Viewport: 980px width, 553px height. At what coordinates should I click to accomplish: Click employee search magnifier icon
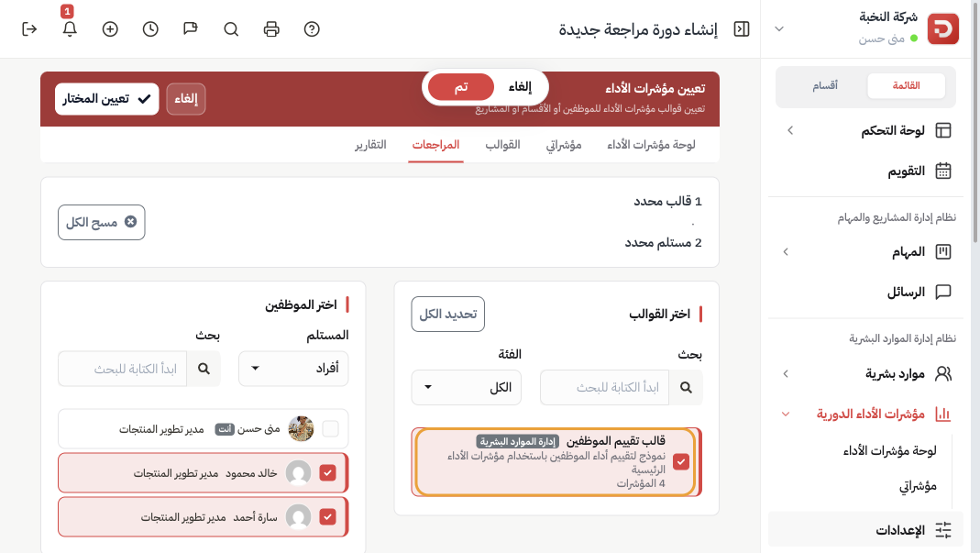(x=204, y=369)
